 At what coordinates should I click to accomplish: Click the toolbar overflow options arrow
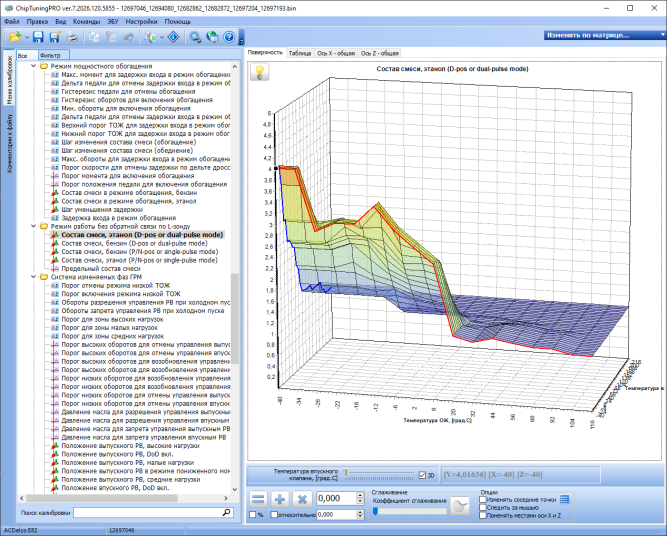click(241, 41)
